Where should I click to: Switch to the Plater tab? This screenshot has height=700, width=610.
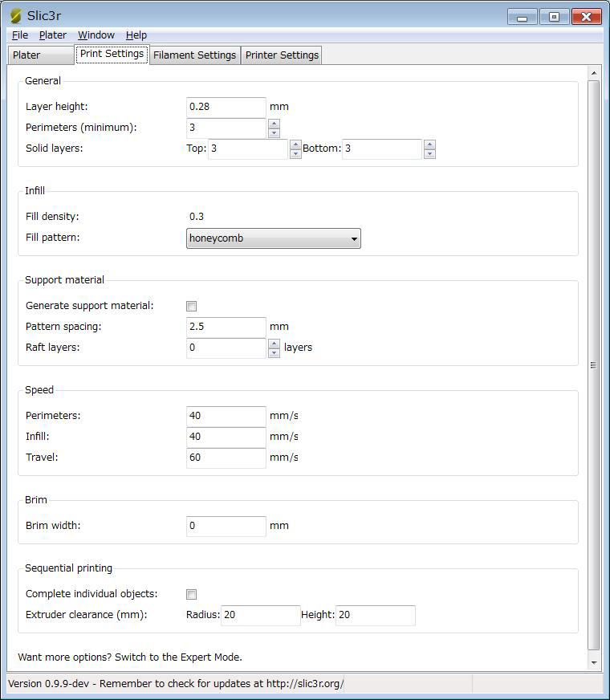coord(41,55)
